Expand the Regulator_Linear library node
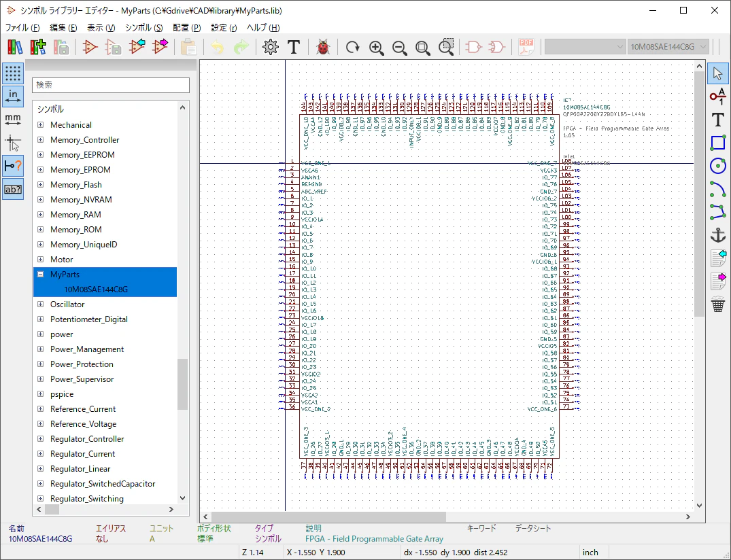Screen dimensions: 731x560 pyautogui.click(x=41, y=469)
